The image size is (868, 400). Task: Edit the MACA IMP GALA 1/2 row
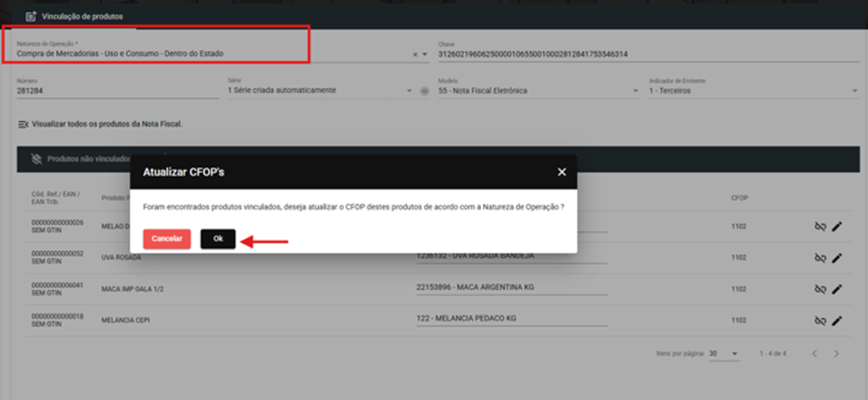[x=837, y=288]
